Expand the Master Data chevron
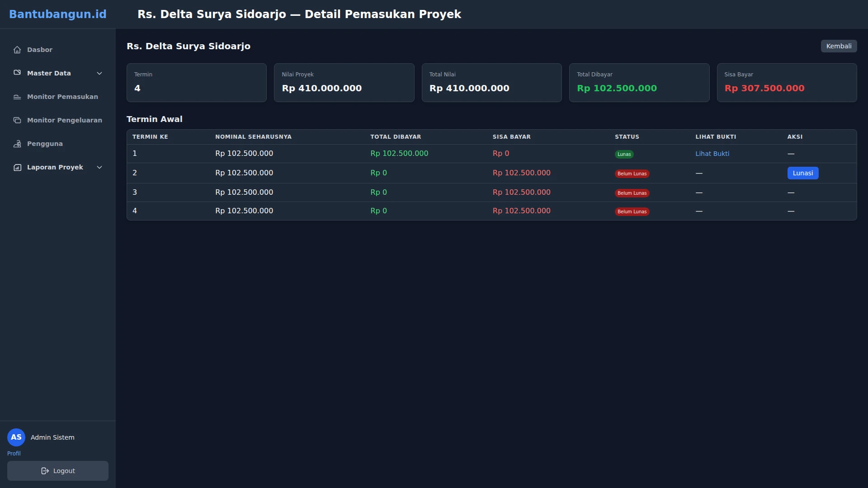Screen dimensions: 868x488 point(99,73)
